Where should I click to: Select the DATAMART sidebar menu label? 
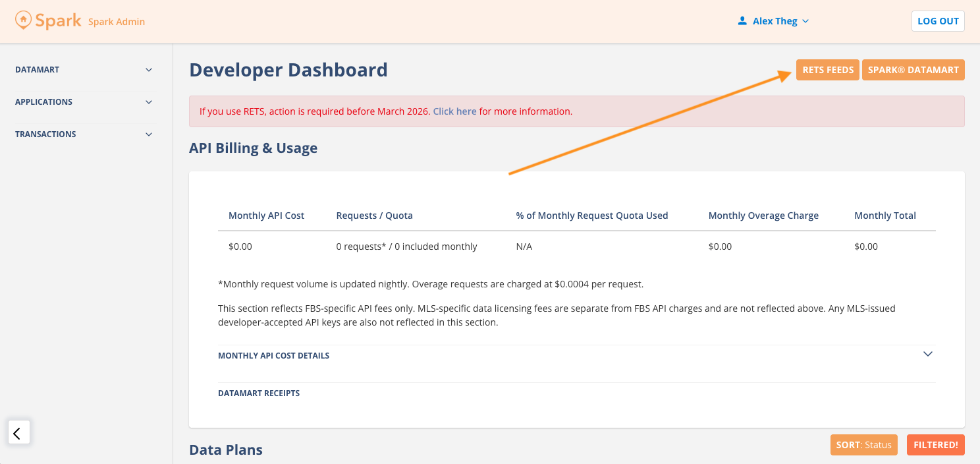tap(38, 70)
